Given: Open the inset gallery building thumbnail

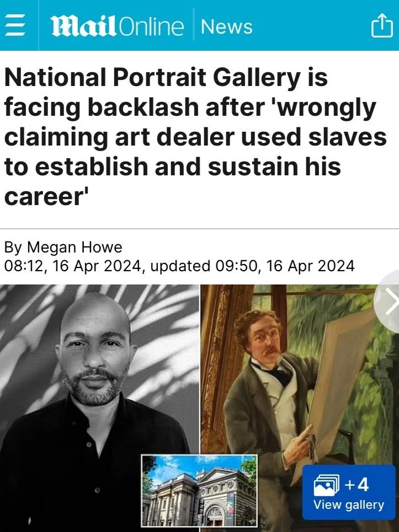Looking at the screenshot, I should click(x=199, y=491).
